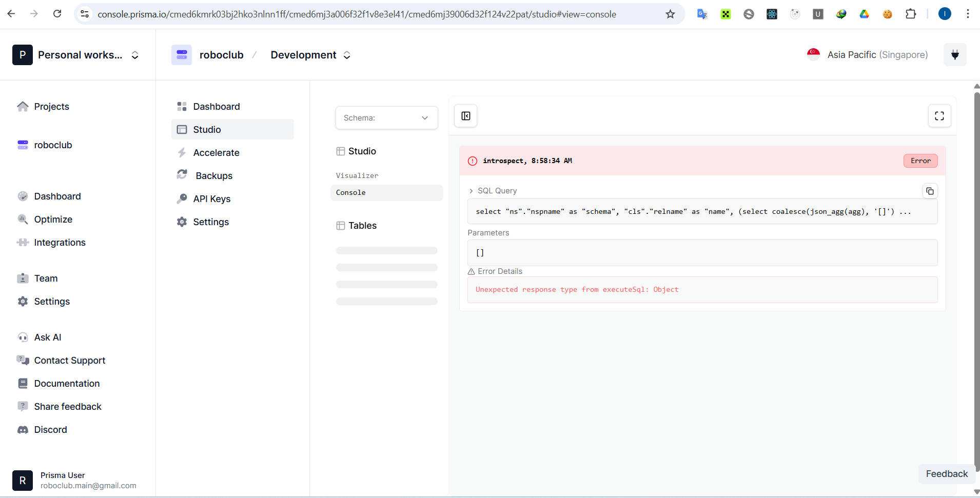Click the Tables section heading

[x=362, y=226]
